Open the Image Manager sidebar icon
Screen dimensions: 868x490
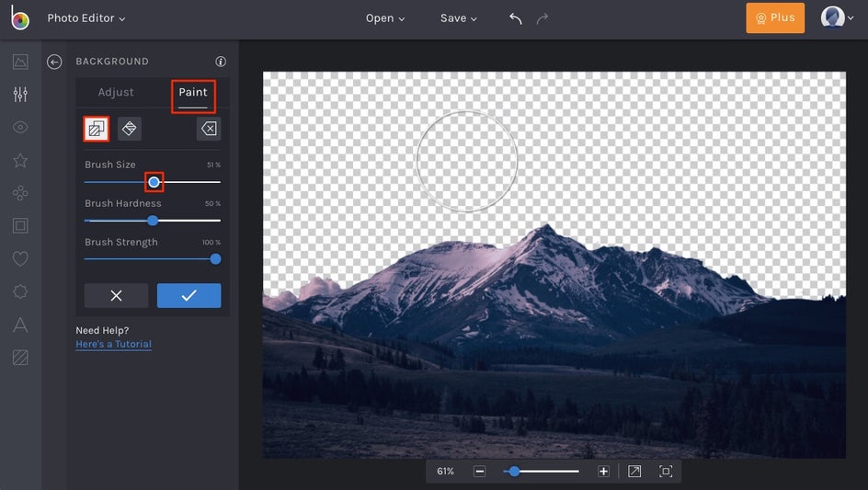coord(20,62)
